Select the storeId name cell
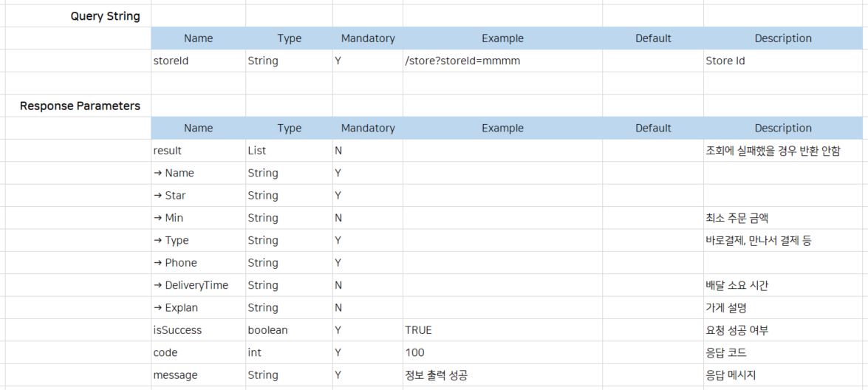 [x=171, y=61]
